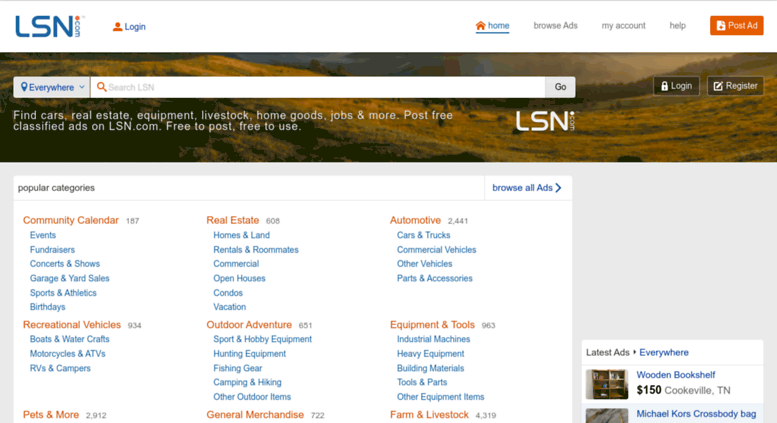This screenshot has width=777, height=423.
Task: Click the orange Post Ad button
Action: tap(736, 26)
